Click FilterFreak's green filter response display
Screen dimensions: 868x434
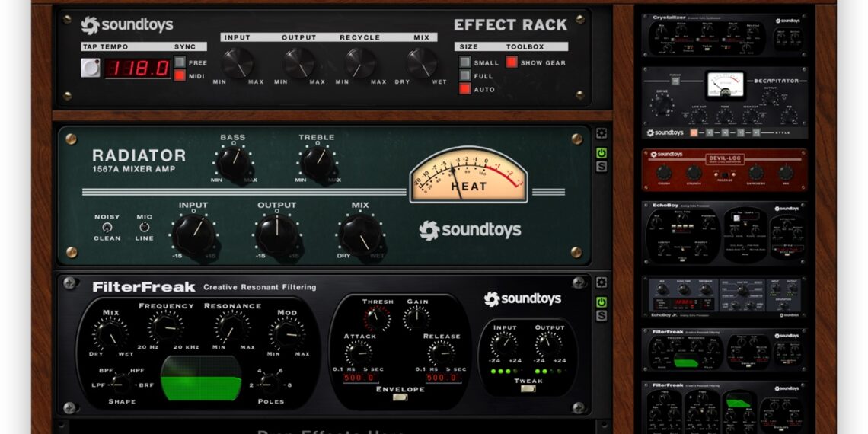tap(201, 378)
